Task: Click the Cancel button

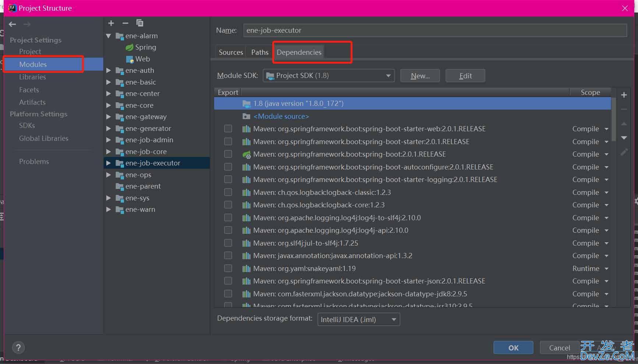Action: click(x=559, y=348)
